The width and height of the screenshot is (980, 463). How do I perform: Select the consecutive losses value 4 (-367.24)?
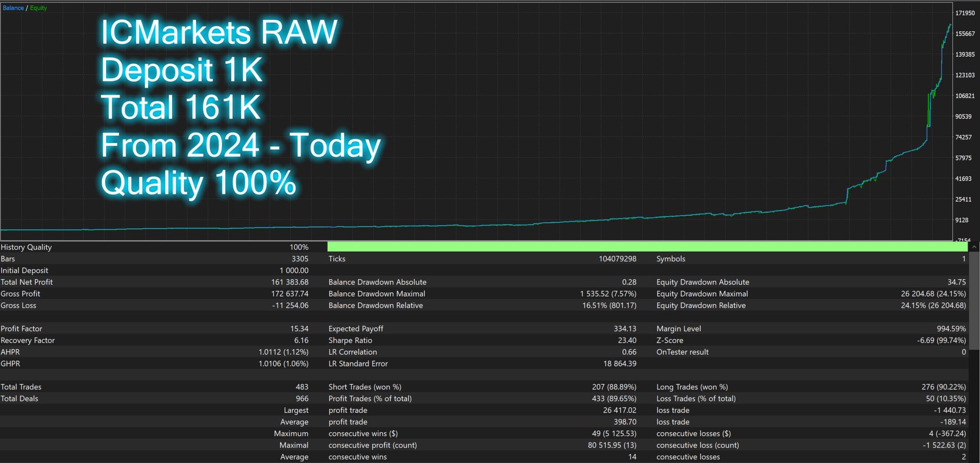(x=947, y=434)
